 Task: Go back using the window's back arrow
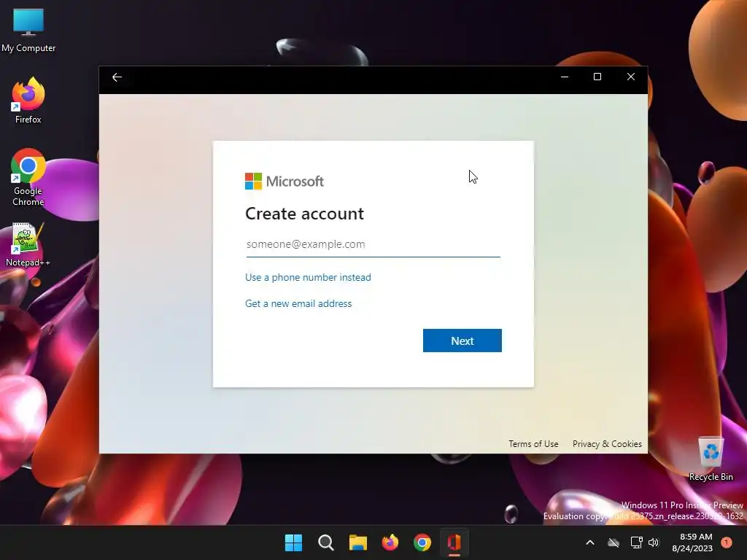point(117,77)
